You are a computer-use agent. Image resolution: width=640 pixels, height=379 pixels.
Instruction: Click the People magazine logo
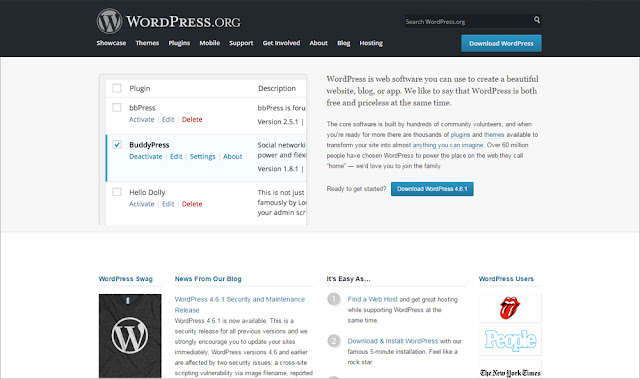(x=510, y=340)
